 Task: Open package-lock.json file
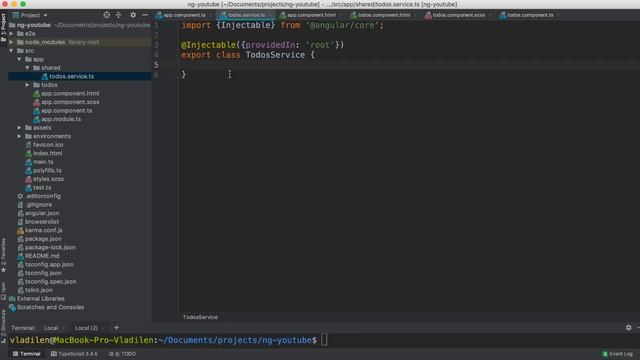click(x=50, y=248)
